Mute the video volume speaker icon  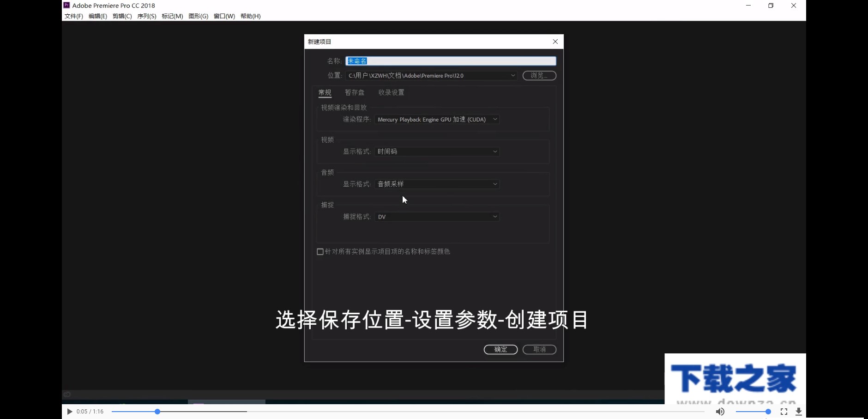pos(720,411)
